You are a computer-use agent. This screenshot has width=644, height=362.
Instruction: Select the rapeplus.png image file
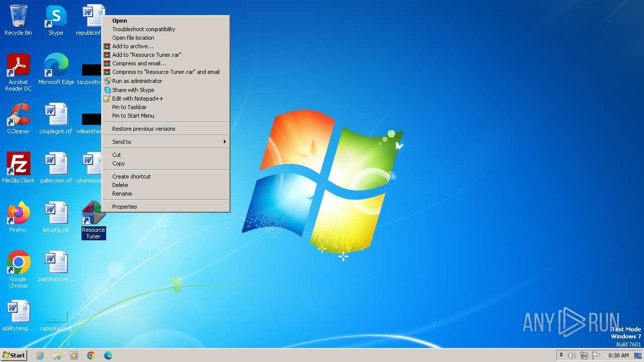56,321
